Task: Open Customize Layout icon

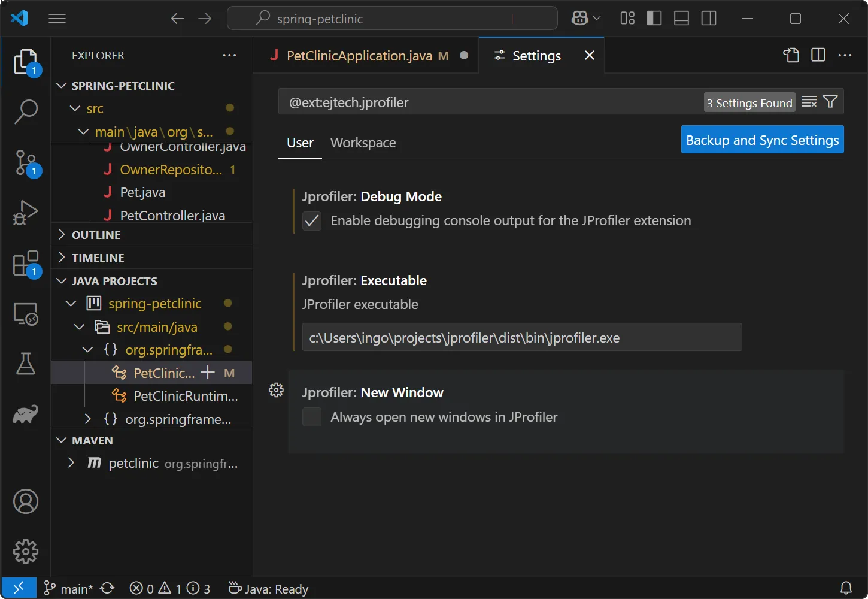Action: (627, 19)
